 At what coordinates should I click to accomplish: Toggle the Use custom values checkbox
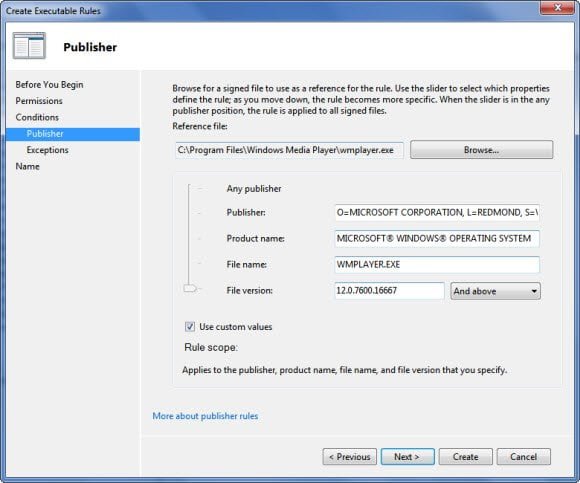point(190,327)
